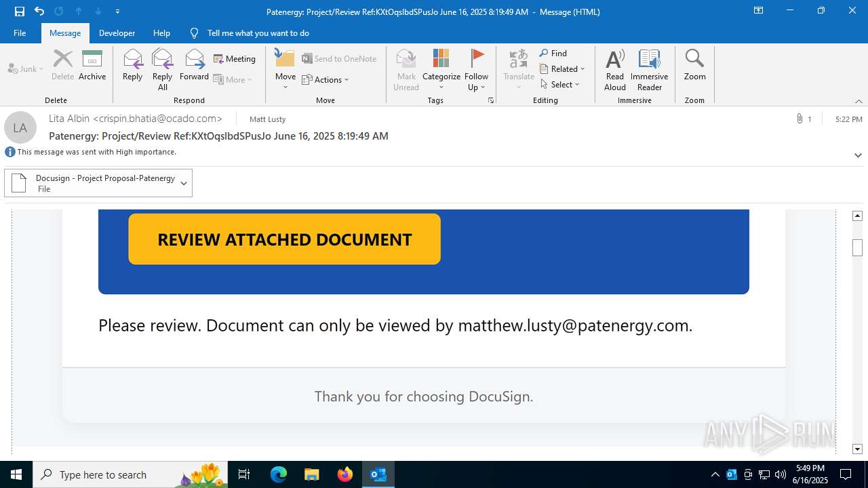Click the Tell me what you want to do box
This screenshot has width=868, height=488.
point(258,33)
